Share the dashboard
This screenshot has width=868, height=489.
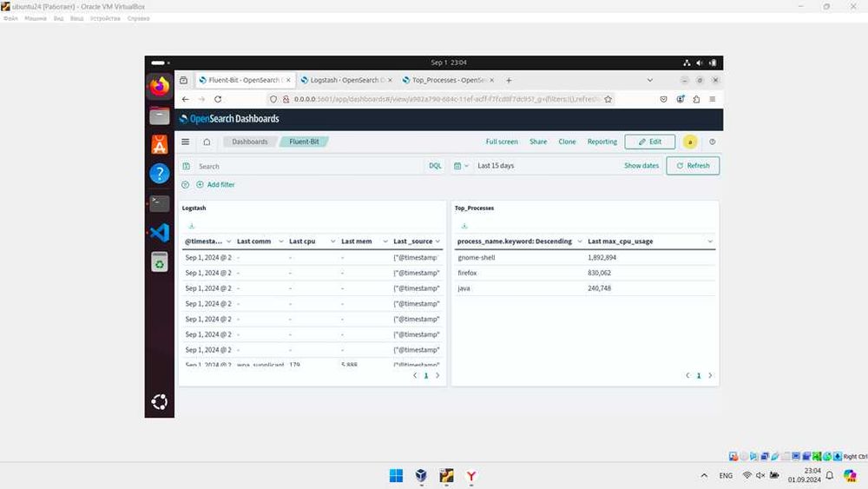pos(538,142)
